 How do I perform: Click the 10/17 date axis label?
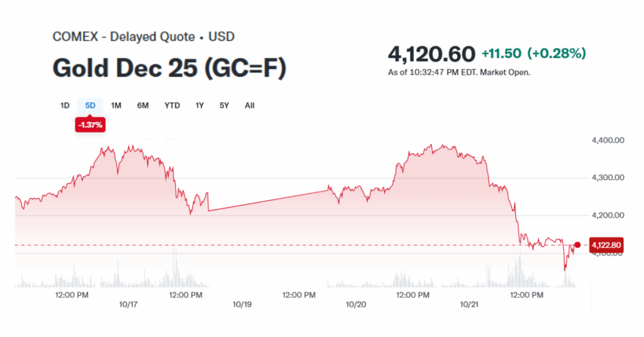click(128, 304)
